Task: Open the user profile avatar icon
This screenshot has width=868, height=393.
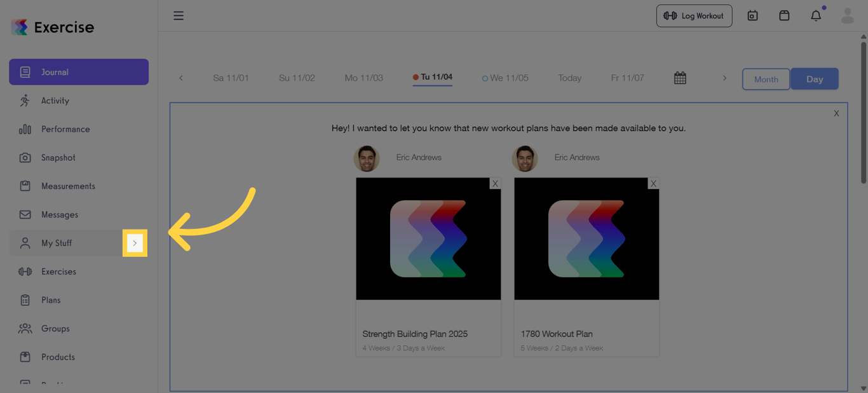Action: tap(847, 16)
